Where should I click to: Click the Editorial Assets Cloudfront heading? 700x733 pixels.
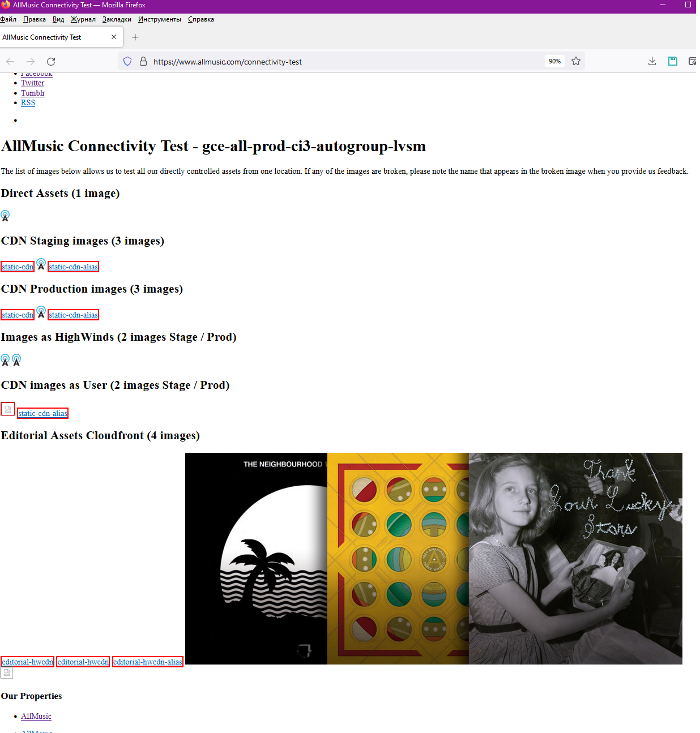[x=100, y=435]
